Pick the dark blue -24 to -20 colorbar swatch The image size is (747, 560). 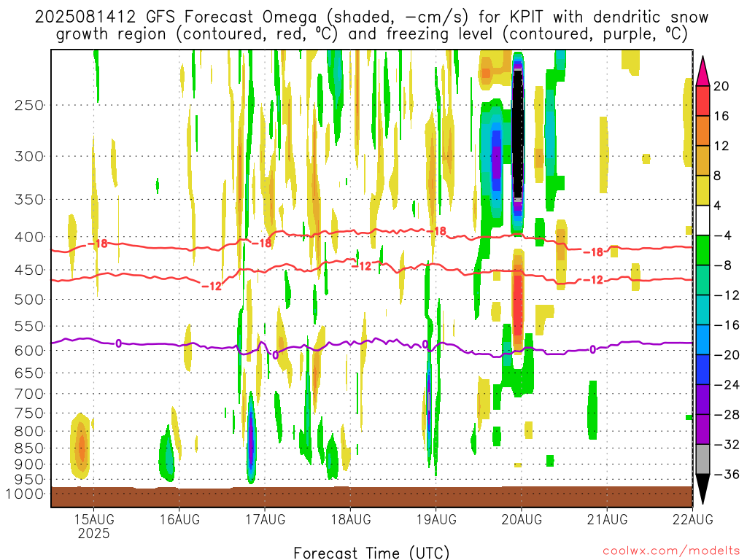[x=703, y=370]
